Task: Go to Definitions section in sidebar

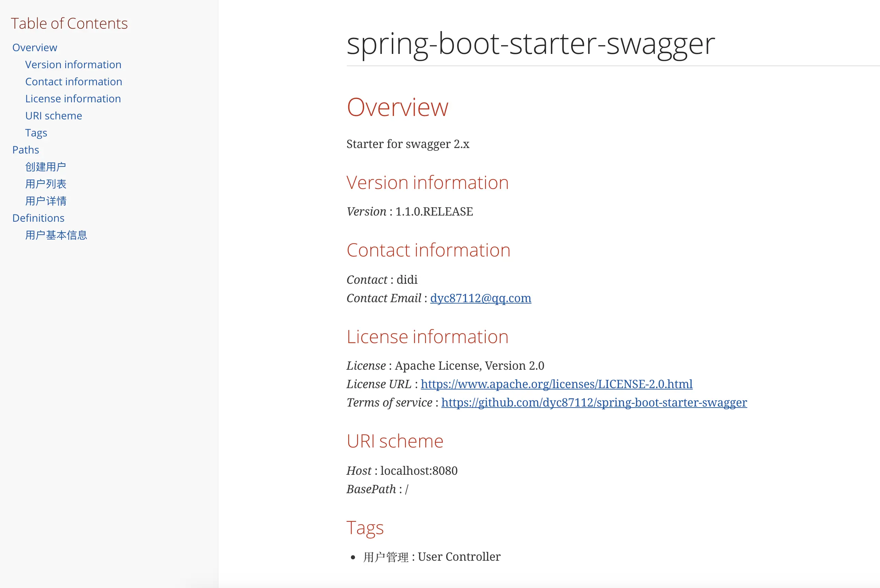Action: pos(38,218)
